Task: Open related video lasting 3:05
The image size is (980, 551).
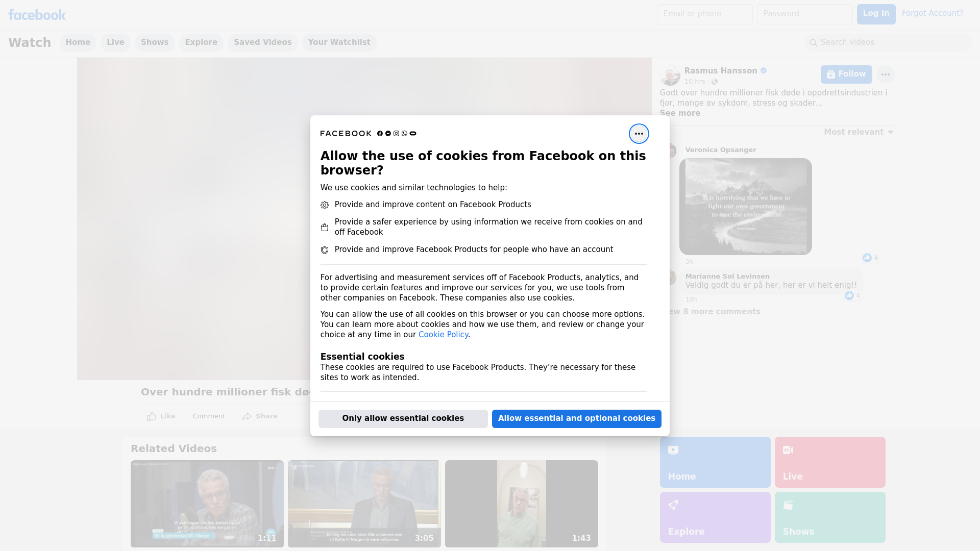Action: pos(364,504)
